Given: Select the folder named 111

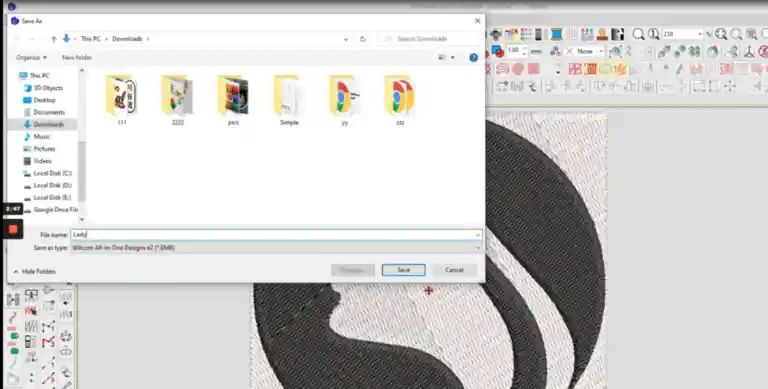Looking at the screenshot, I should tap(121, 100).
